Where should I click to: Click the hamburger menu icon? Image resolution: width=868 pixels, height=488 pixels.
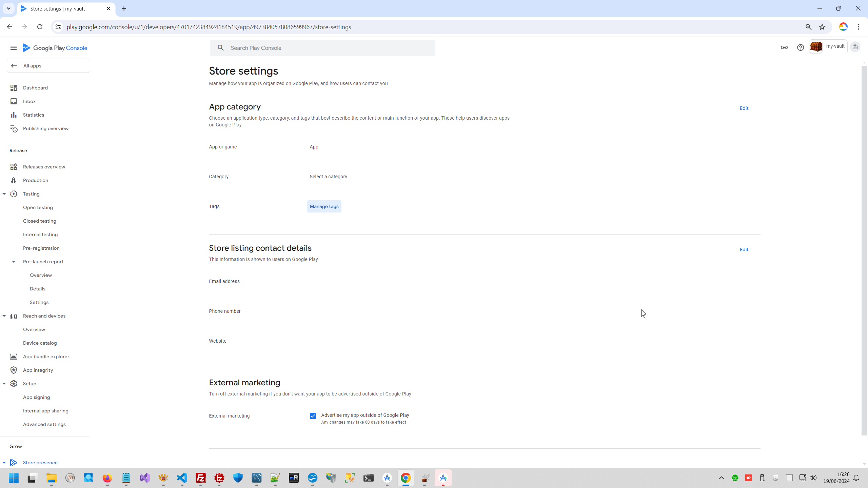[14, 48]
